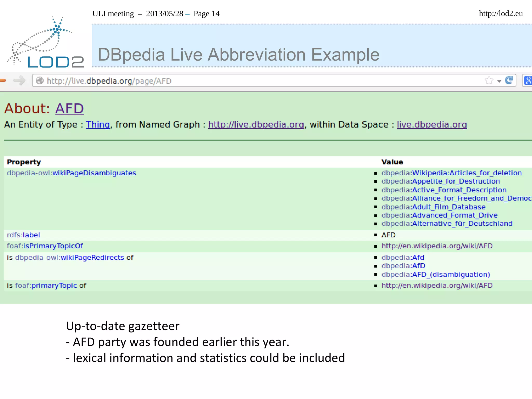Open the foaf:isPrimaryTopicOf property link
The width and height of the screenshot is (532, 399).
45,246
